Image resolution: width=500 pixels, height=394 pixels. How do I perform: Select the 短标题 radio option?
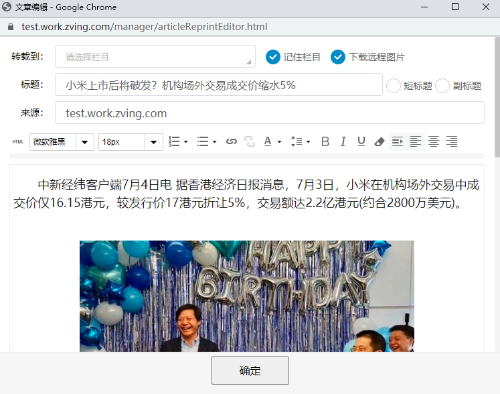tap(393, 86)
